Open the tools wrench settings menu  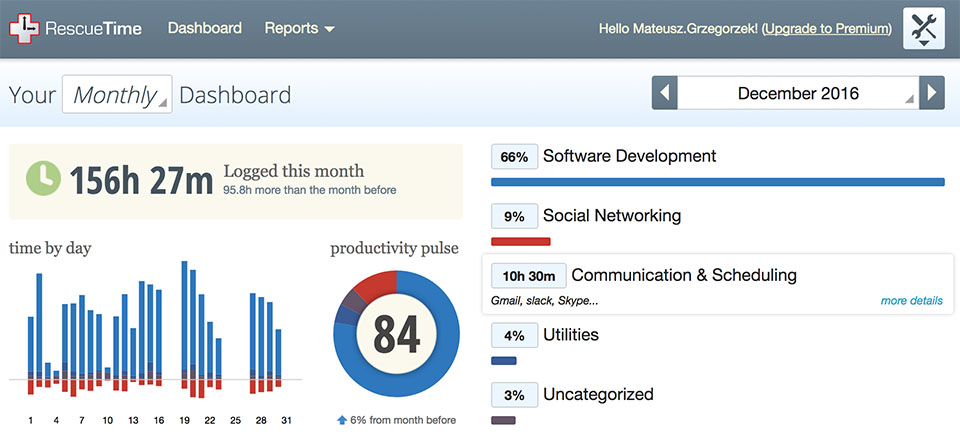coord(924,28)
